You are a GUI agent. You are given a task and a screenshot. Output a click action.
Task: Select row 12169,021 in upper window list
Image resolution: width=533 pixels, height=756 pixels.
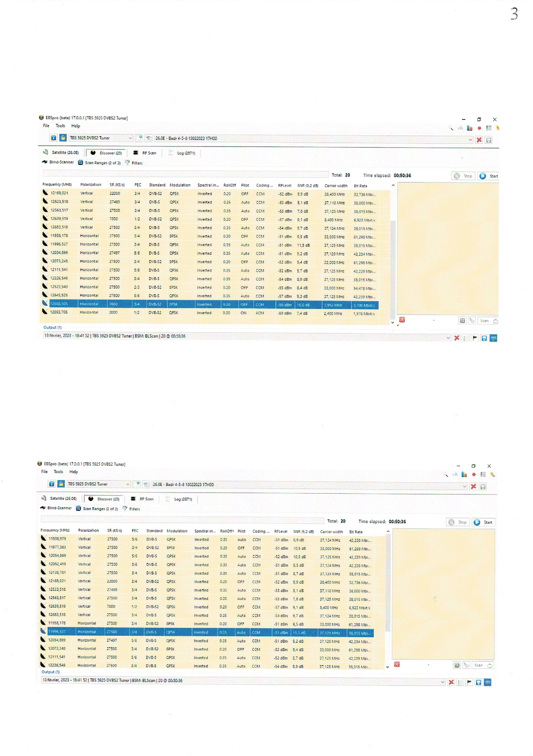[210, 194]
